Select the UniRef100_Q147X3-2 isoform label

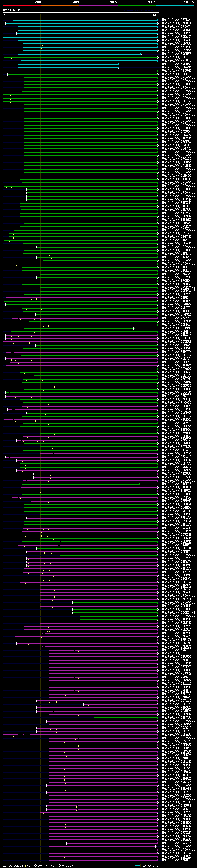pyautogui.click(x=179, y=145)
